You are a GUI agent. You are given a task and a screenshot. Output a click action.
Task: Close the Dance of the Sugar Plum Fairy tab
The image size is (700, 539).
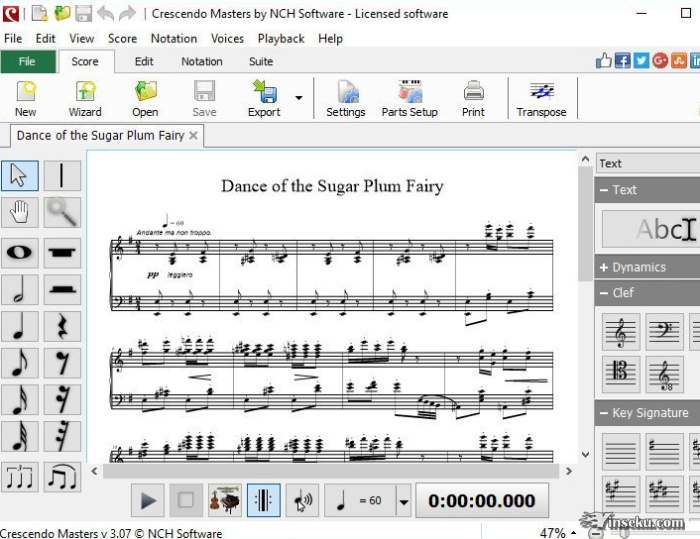pyautogui.click(x=194, y=135)
